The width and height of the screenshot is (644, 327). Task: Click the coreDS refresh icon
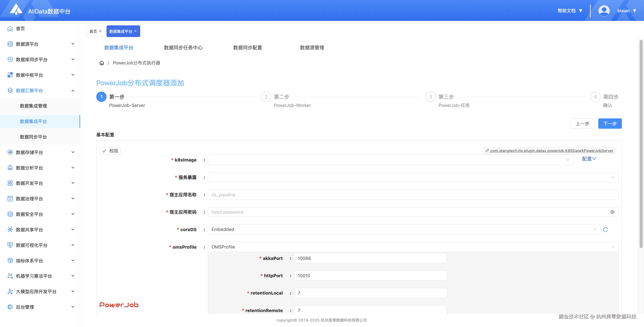click(x=605, y=230)
